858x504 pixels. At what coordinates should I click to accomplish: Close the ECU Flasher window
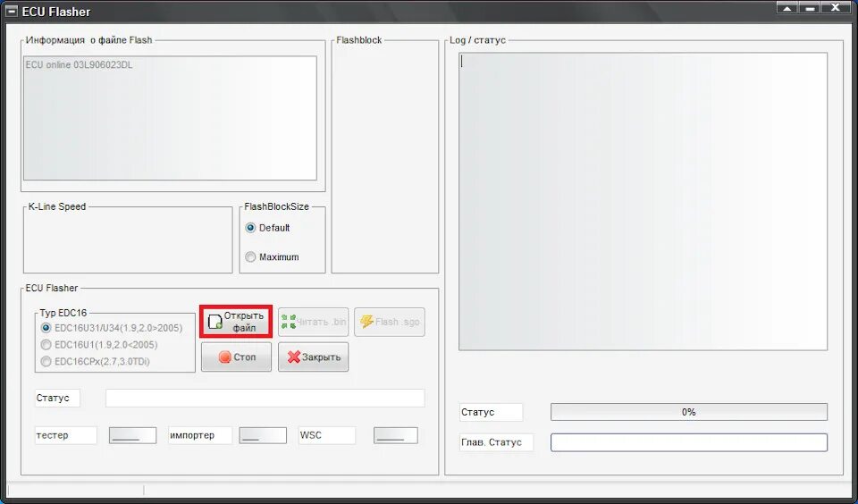pos(836,8)
